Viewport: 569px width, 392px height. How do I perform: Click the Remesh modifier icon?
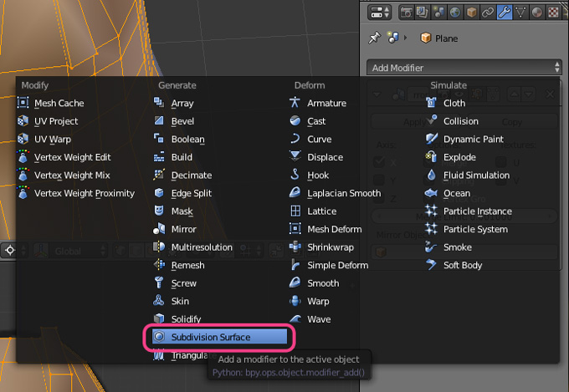(x=159, y=265)
